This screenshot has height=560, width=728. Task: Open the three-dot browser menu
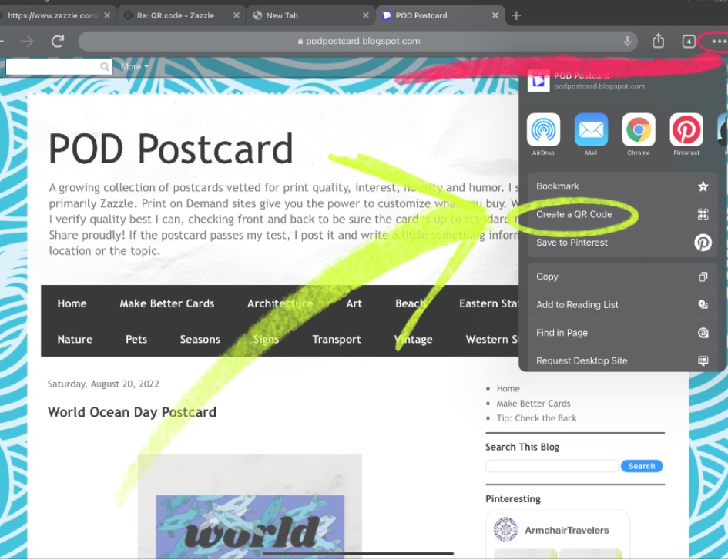[719, 42]
